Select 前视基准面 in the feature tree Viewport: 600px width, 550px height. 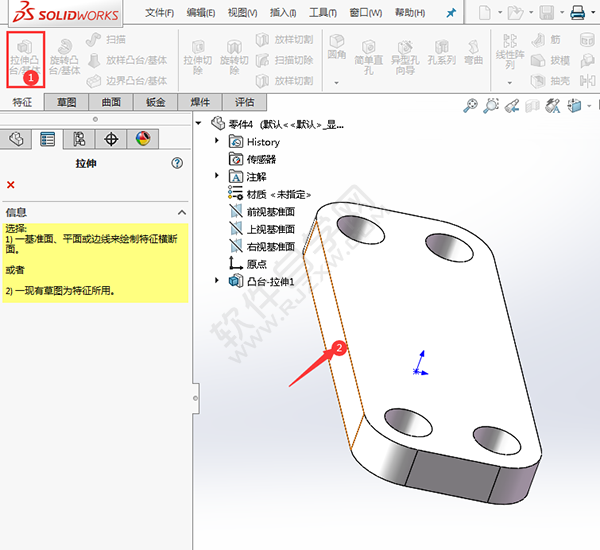pyautogui.click(x=270, y=212)
